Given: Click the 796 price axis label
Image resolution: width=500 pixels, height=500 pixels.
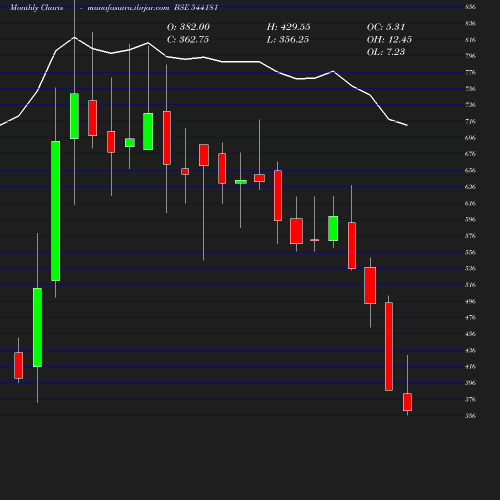Looking at the screenshot, I should (470, 56).
